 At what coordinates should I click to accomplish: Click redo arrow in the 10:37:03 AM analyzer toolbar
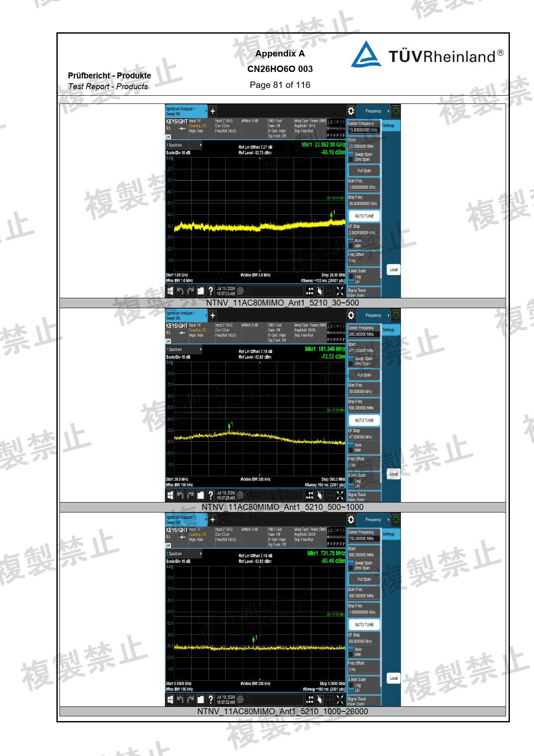coord(190,291)
